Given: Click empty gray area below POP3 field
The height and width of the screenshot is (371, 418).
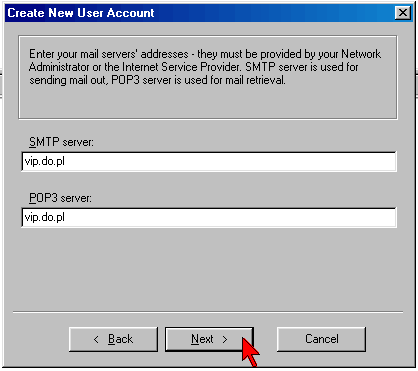Looking at the screenshot, I should [209, 267].
